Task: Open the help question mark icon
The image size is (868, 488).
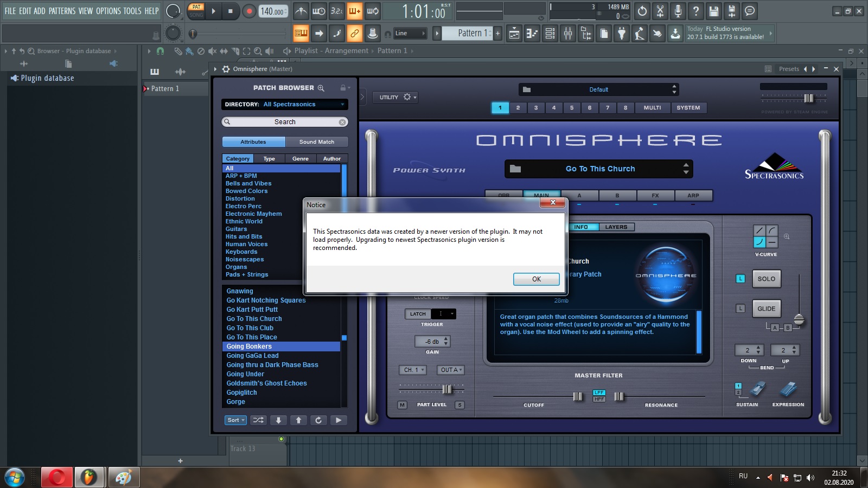Action: 696,11
